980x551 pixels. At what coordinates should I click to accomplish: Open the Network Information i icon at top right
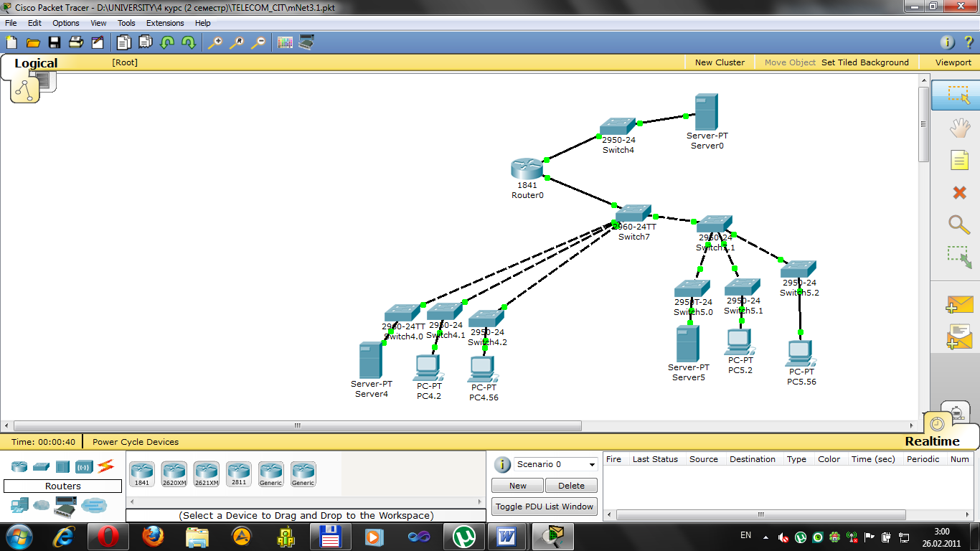(x=948, y=42)
